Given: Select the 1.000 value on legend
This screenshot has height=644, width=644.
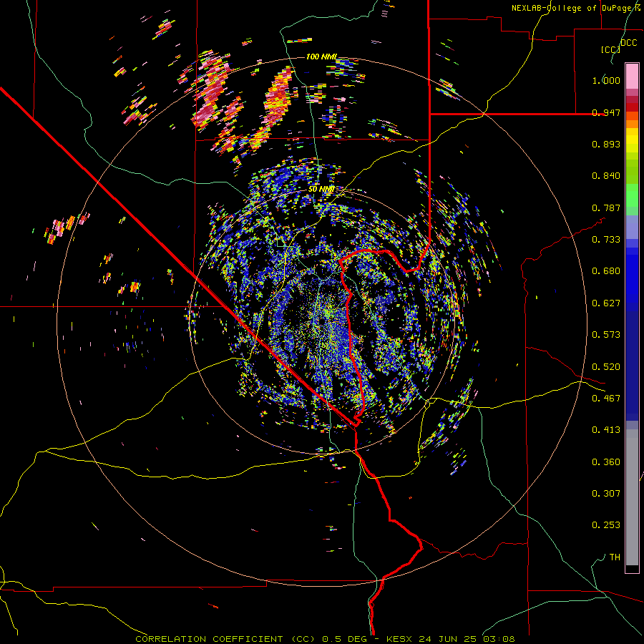Looking at the screenshot, I should click(x=606, y=80).
